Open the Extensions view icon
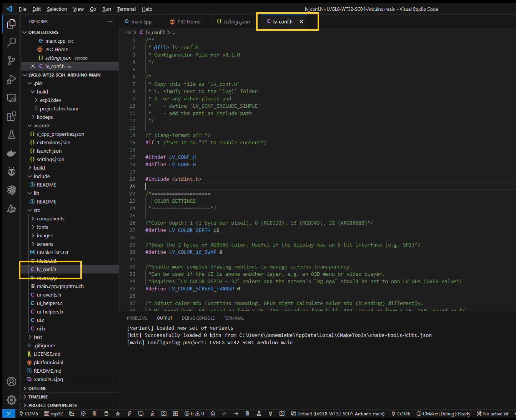The image size is (516, 420). point(12,116)
